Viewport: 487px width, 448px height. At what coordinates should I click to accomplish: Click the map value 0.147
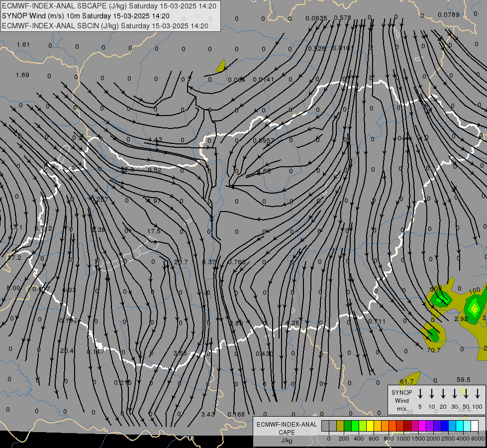pyautogui.click(x=96, y=352)
